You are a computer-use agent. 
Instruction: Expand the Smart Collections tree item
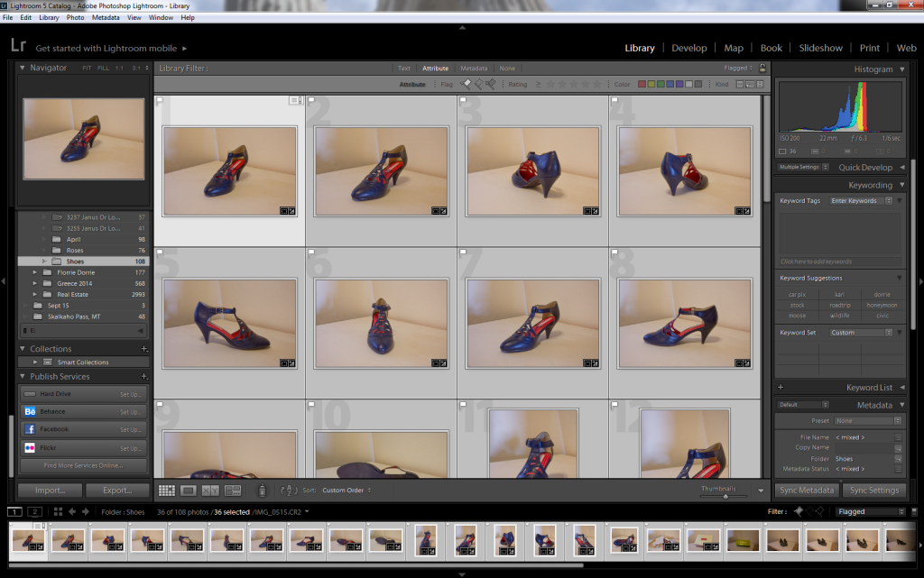[x=37, y=362]
